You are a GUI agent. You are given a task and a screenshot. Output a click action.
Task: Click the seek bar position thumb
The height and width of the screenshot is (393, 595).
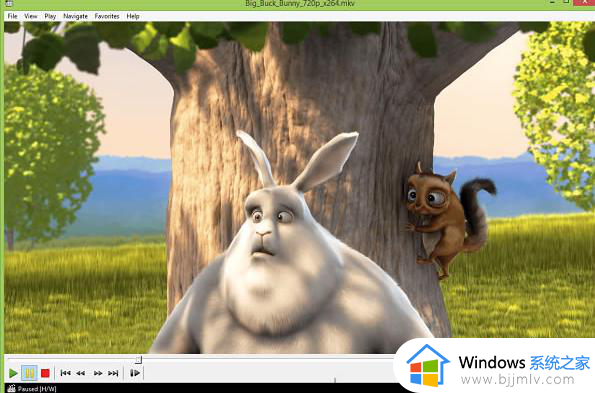click(x=139, y=359)
